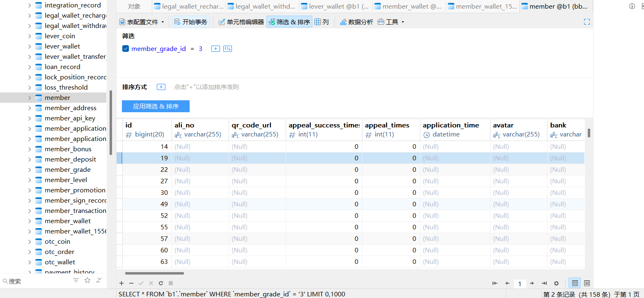Click the sidebar's vertical scrollbar
The image size is (644, 298).
[111, 122]
